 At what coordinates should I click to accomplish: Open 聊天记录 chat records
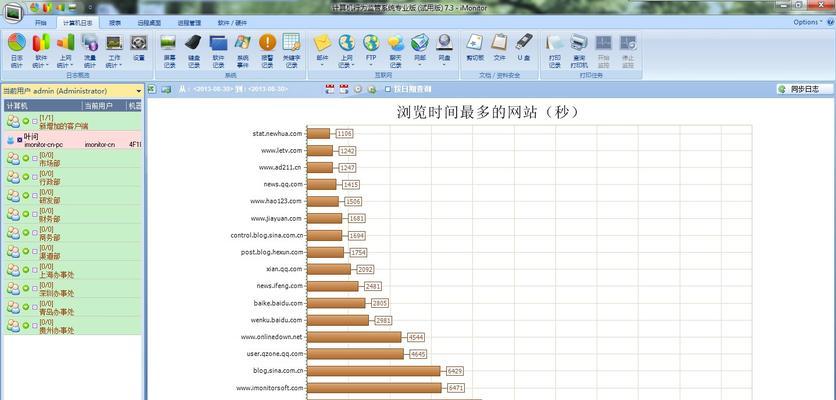pos(395,51)
